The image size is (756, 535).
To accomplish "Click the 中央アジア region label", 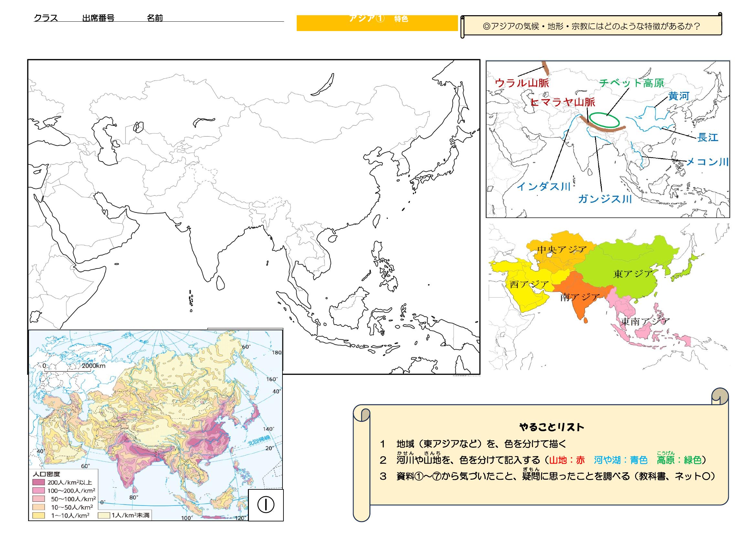I will 562,250.
